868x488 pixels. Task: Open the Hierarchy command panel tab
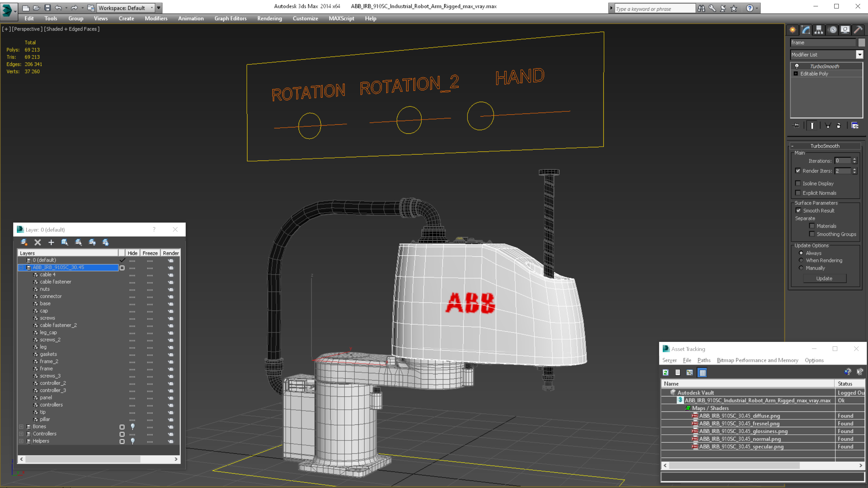(x=819, y=30)
